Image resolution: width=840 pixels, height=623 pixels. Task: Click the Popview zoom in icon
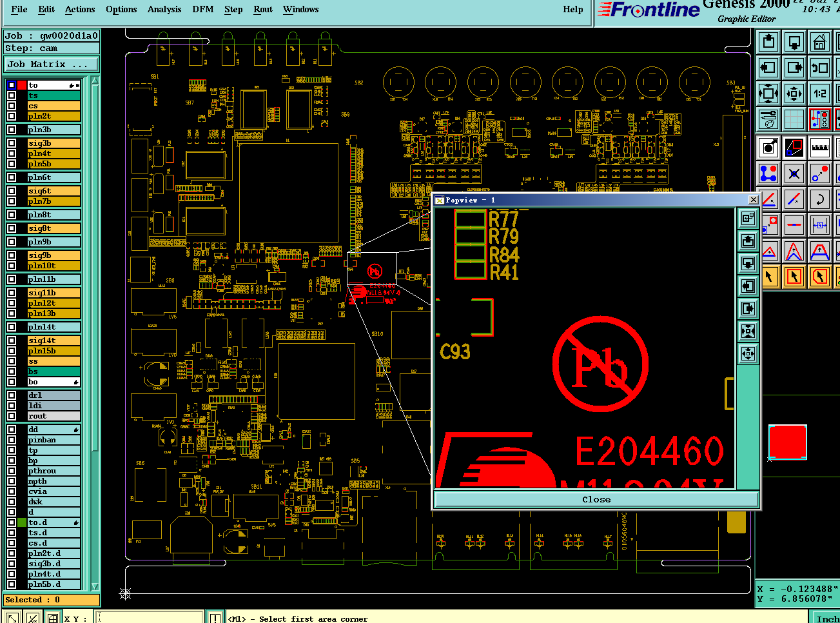pyautogui.click(x=748, y=331)
